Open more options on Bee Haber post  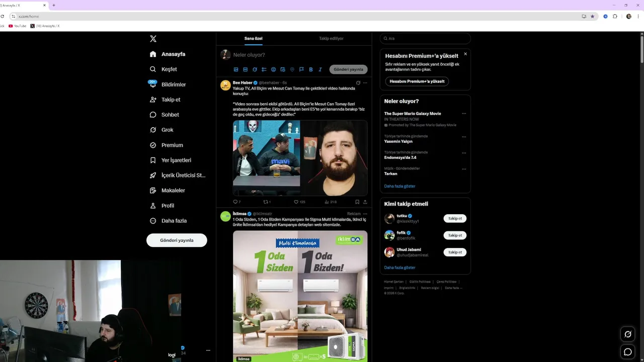(365, 82)
